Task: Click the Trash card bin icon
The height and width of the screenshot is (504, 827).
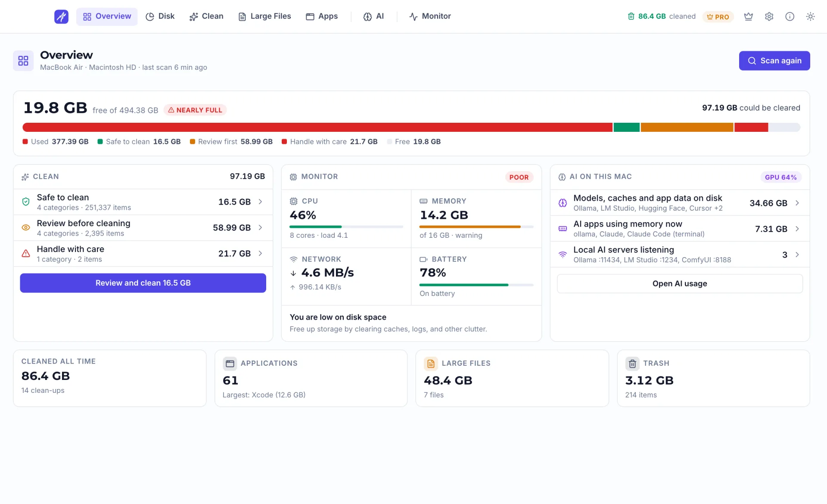Action: (x=632, y=364)
